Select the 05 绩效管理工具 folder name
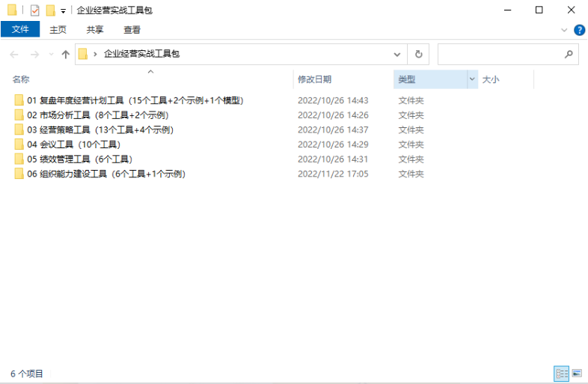588x384 pixels. coord(80,159)
